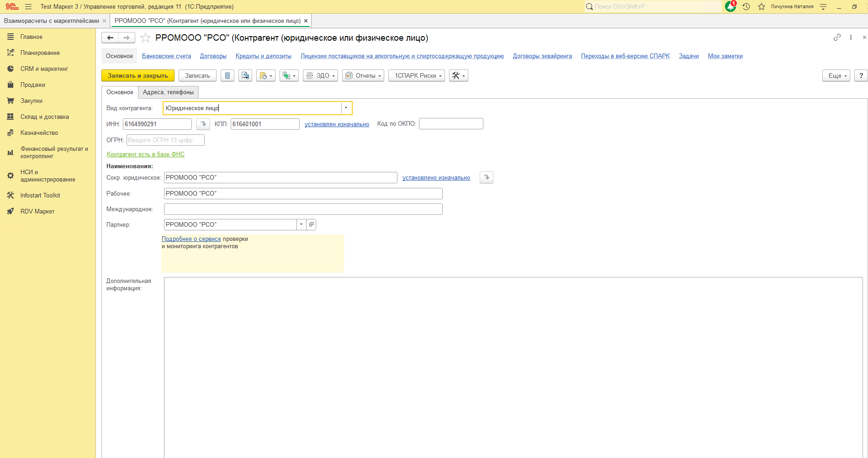Viewport: 868px width, 458px height.
Task: Fill in requisites by INN arrow icon
Action: click(x=203, y=124)
